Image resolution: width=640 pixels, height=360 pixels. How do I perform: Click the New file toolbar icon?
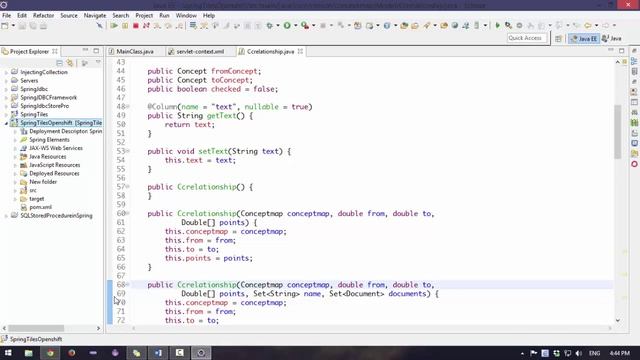coord(5,26)
